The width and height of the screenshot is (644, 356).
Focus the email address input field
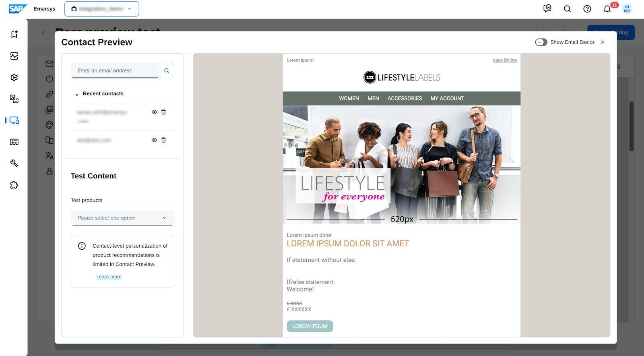[115, 70]
